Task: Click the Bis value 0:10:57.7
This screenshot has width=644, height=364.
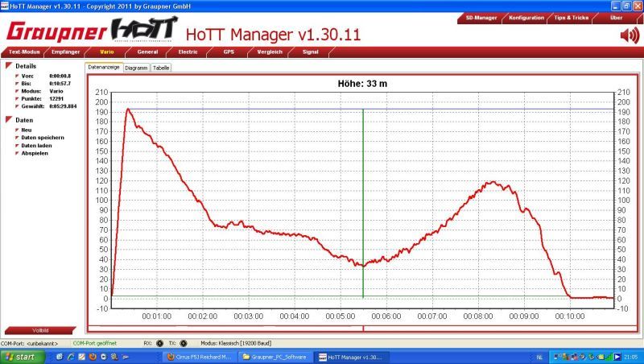Action: tap(60, 84)
